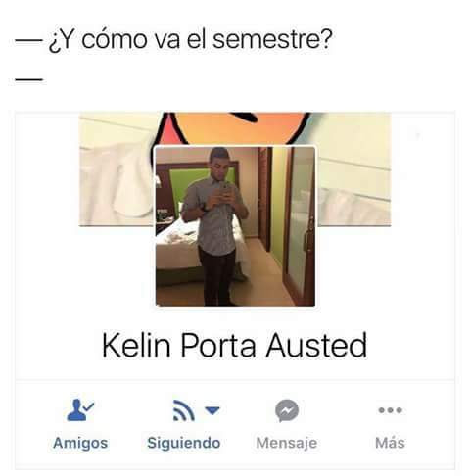Expand the Siguiendo dropdown arrow

[212, 410]
